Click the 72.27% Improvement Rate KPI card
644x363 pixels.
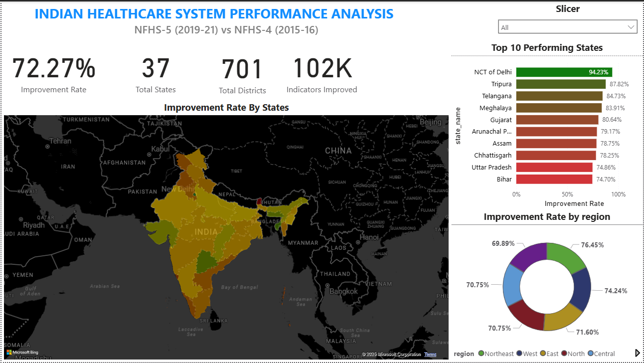(x=53, y=75)
